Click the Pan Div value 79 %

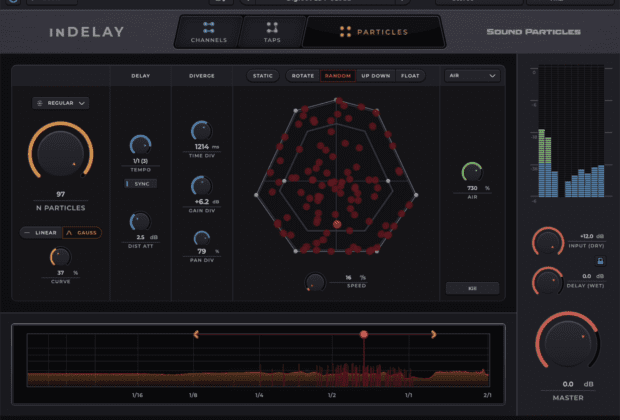[x=207, y=252]
